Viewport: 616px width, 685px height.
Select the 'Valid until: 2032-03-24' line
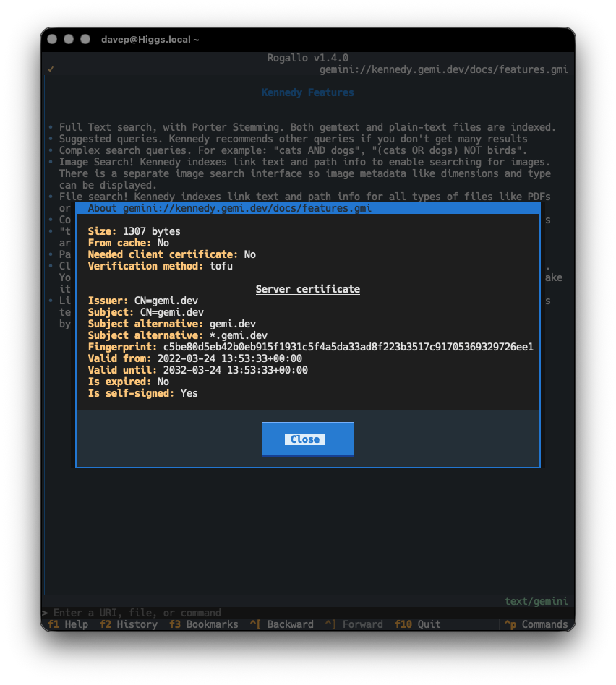(x=197, y=370)
